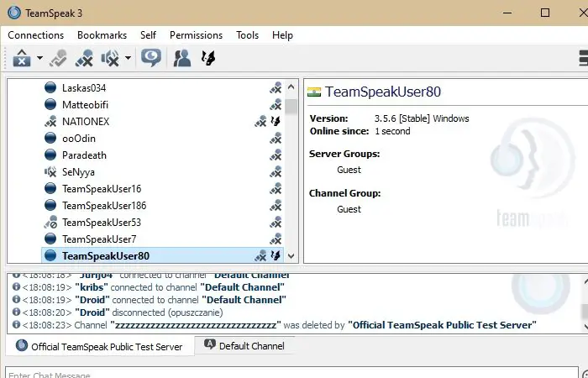Select user TeamSpeakUser7 in the list
The image size is (588, 378).
tap(99, 239)
